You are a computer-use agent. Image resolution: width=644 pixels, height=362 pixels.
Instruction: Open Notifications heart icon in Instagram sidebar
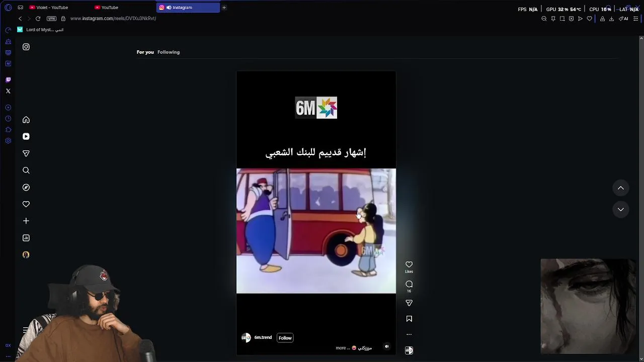[x=26, y=204]
